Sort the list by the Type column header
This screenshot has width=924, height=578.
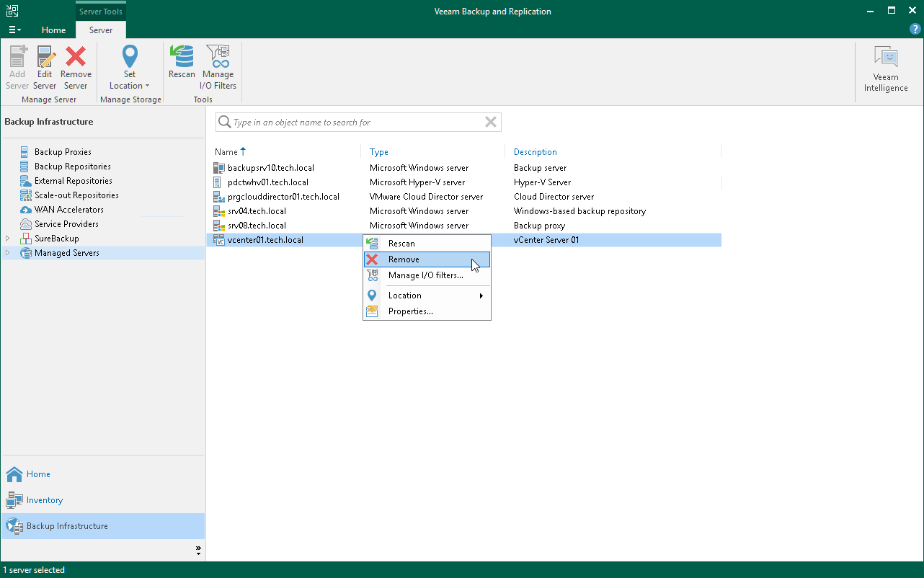click(379, 152)
